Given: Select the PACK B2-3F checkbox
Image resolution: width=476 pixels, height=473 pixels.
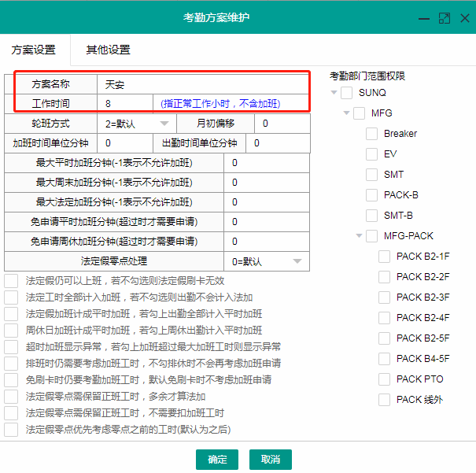Looking at the screenshot, I should point(385,297).
